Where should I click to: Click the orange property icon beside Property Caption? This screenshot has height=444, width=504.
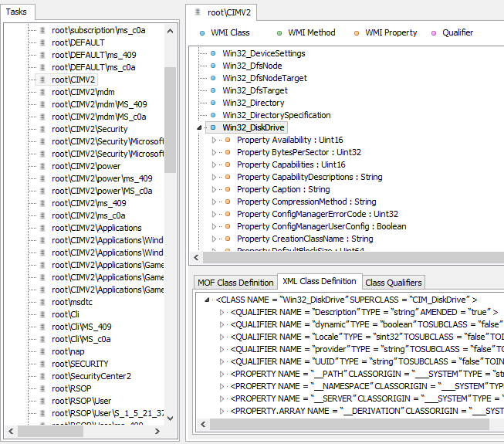(227, 189)
